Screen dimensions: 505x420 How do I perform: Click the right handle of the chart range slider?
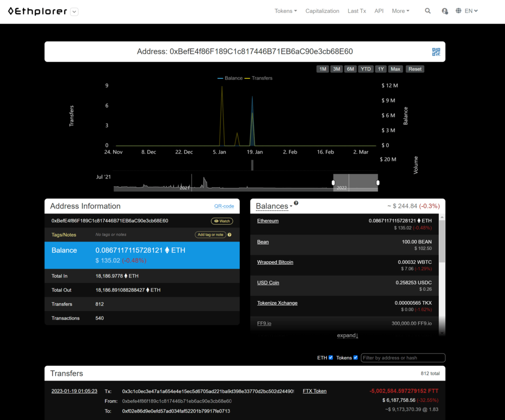(x=378, y=183)
